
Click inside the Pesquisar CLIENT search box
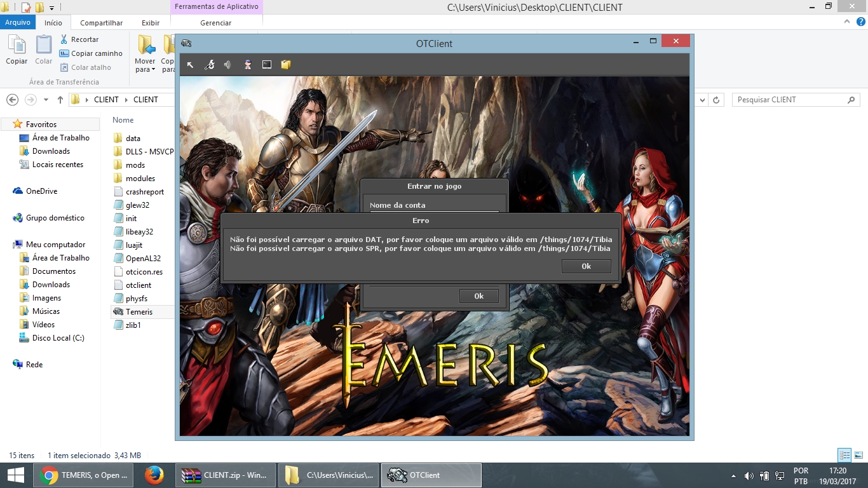pos(794,99)
